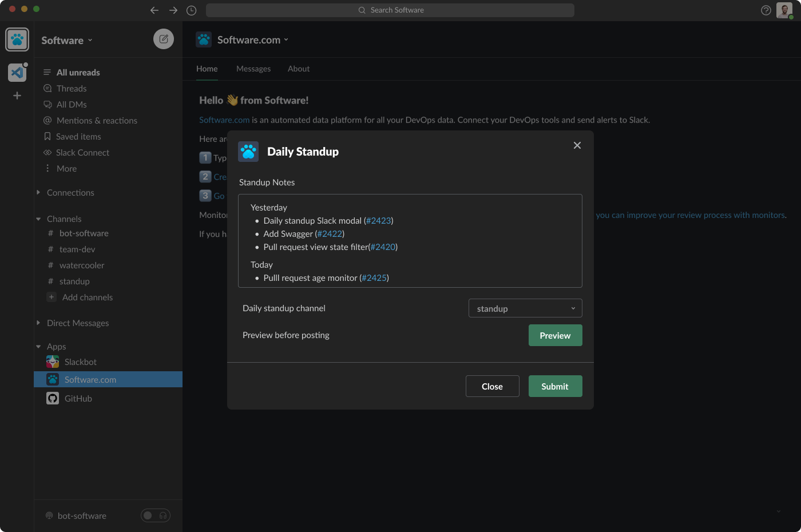Open the user profile avatar
Viewport: 801px width, 532px height.
click(x=784, y=10)
